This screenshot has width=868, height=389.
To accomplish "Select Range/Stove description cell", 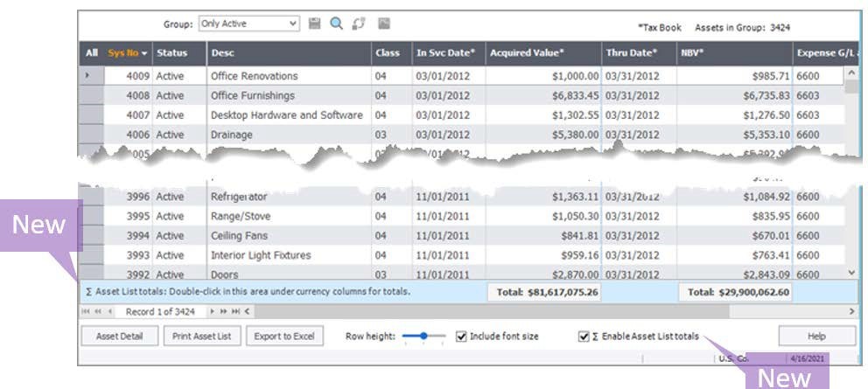I will (x=289, y=216).
